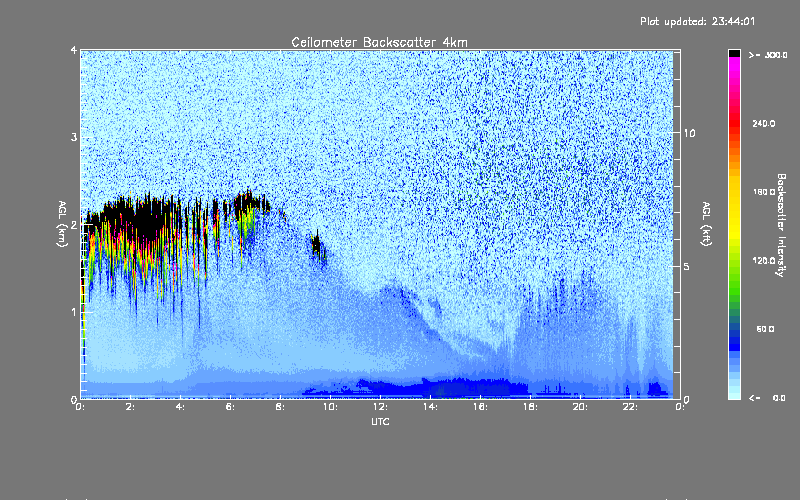Click the "Plot updated: 23:44:01" timestamp
Viewport: 800px width, 500px height.
click(x=697, y=21)
